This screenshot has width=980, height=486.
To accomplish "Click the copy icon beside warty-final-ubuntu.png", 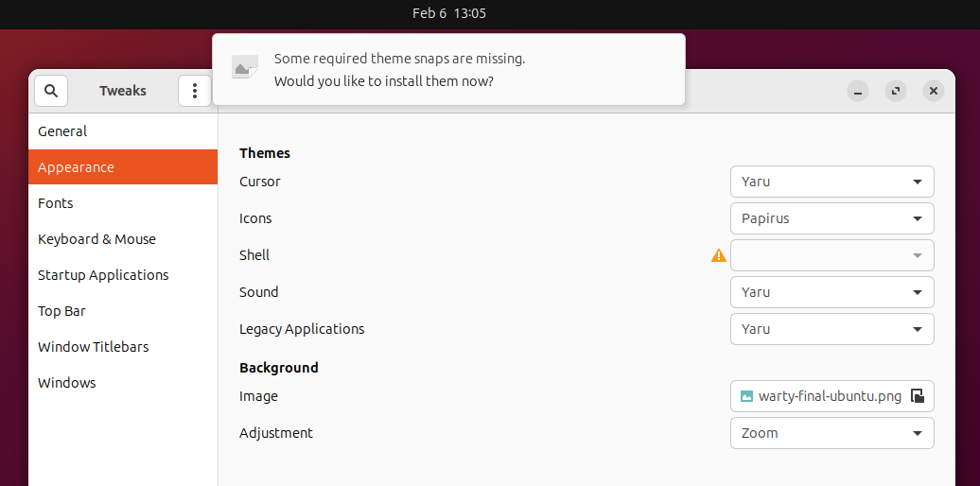I will click(918, 396).
